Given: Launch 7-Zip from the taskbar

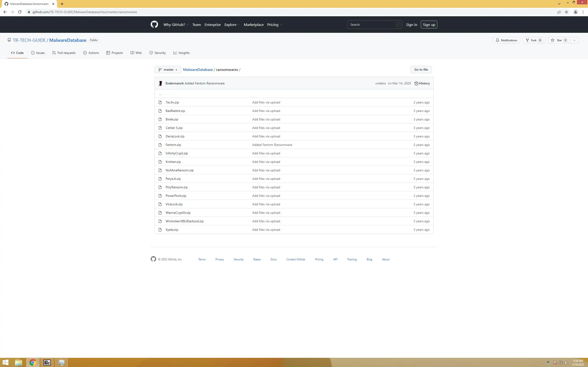Looking at the screenshot, I should click(47, 362).
